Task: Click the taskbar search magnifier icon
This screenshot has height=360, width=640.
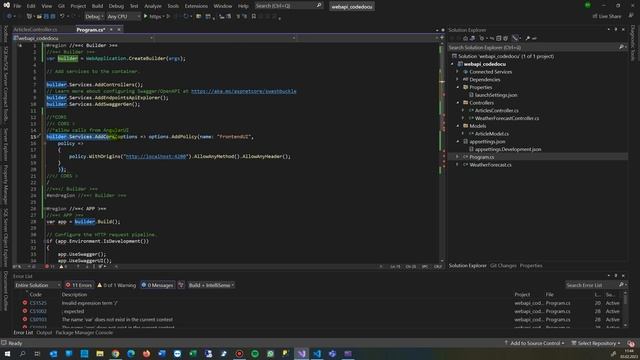Action: coord(22,353)
